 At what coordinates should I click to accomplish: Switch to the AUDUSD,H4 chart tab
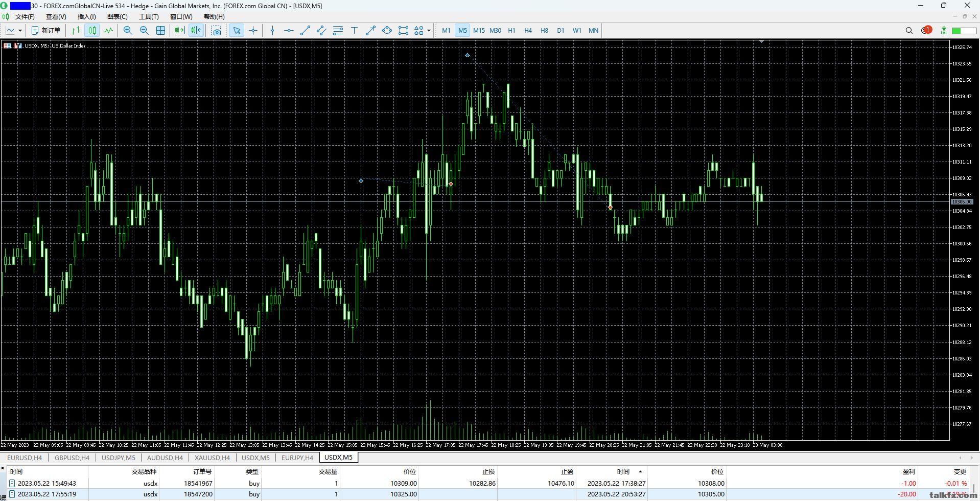[165, 458]
